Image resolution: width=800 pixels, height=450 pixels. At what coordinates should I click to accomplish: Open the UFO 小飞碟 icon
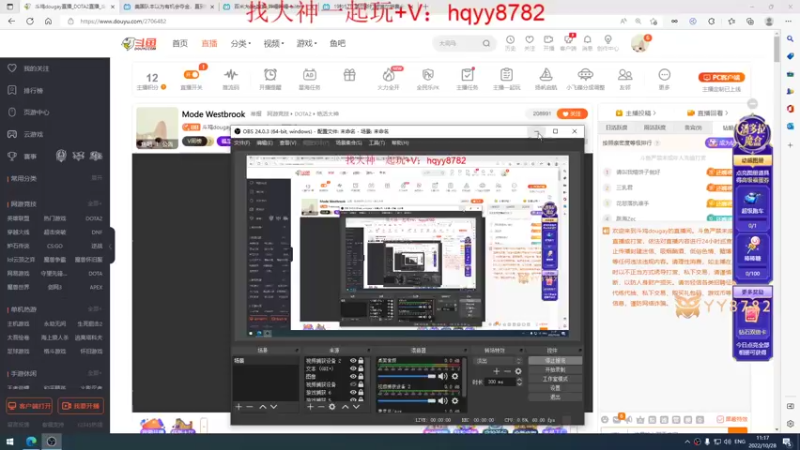pyautogui.click(x=585, y=74)
